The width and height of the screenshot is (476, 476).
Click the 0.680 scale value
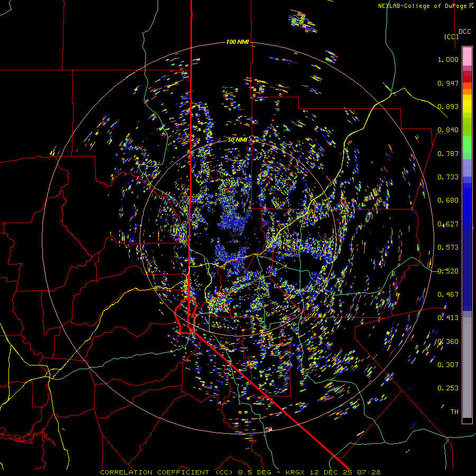pos(448,200)
